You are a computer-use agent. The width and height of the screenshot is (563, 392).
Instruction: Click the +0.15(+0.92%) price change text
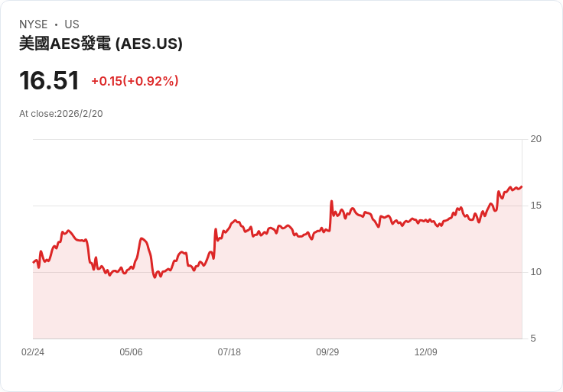(135, 81)
